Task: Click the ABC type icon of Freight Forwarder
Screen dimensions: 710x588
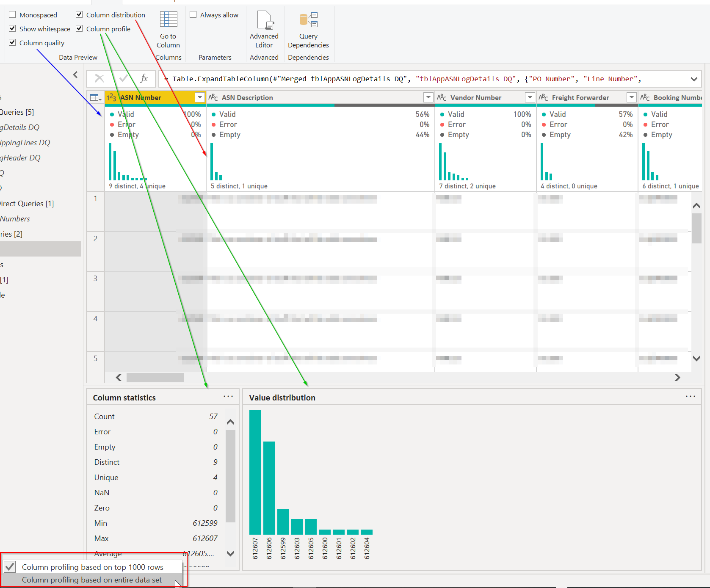Action: pos(544,98)
